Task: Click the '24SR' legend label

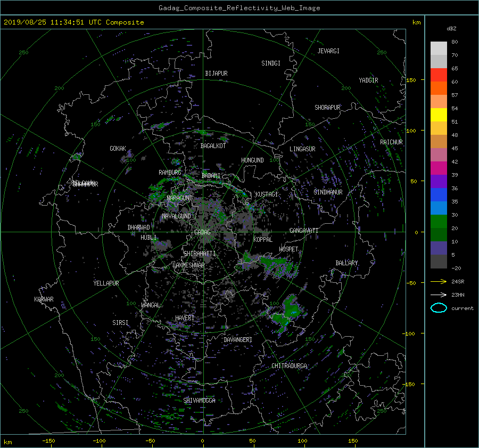Action: [x=458, y=281]
